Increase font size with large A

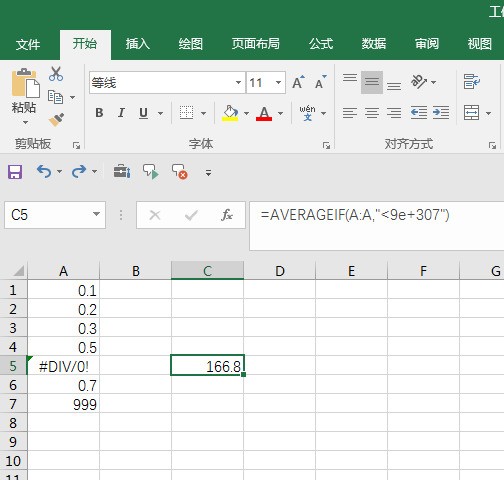point(298,82)
